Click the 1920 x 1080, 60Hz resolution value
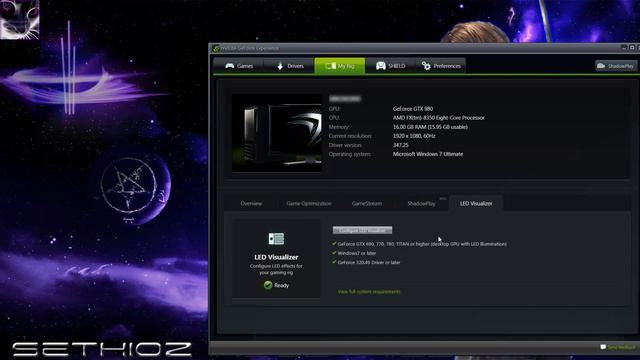The width and height of the screenshot is (640, 360). click(414, 136)
